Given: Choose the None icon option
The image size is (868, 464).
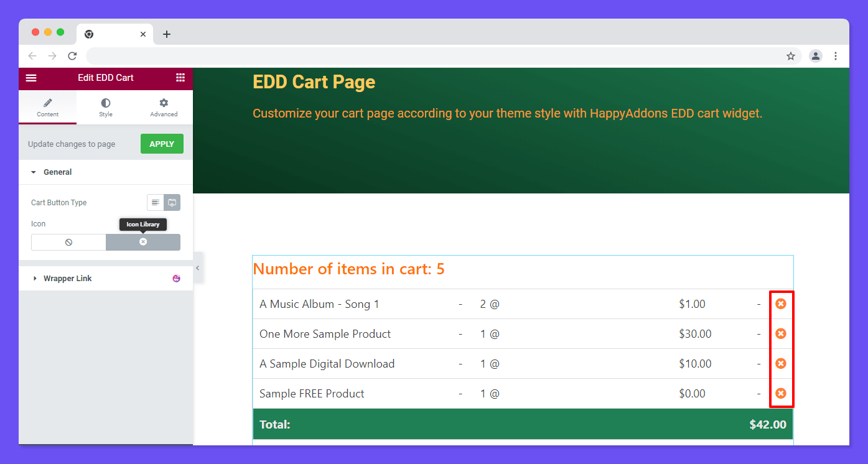Looking at the screenshot, I should point(68,242).
